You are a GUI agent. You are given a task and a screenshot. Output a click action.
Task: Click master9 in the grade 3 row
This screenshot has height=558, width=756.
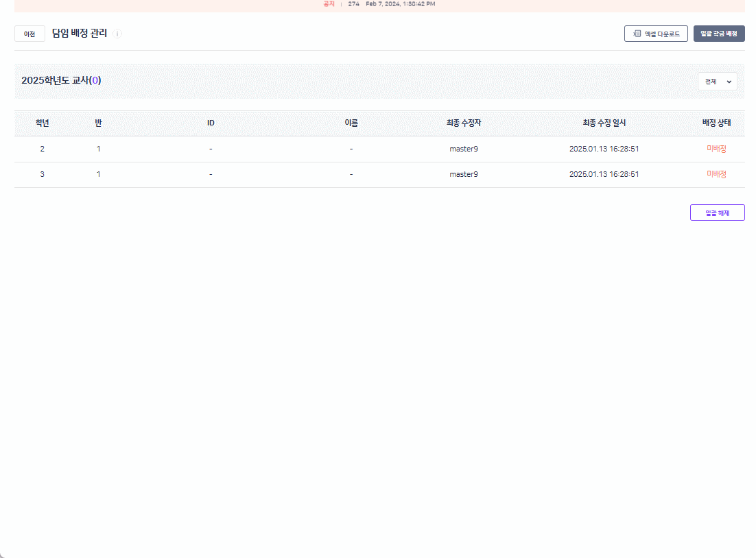(464, 174)
